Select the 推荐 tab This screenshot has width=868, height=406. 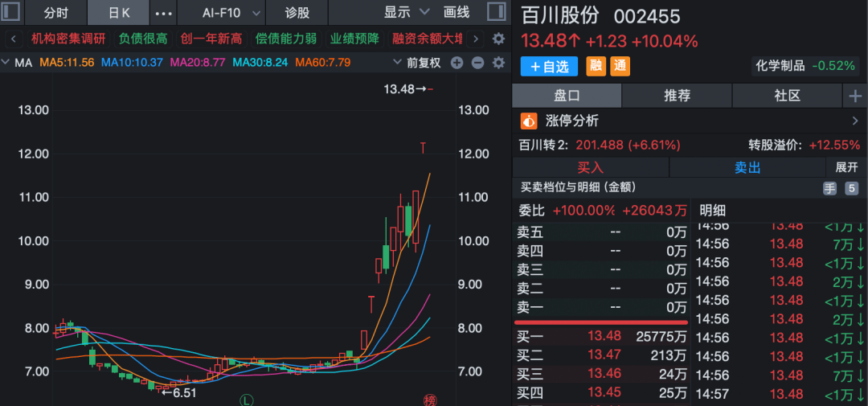click(677, 96)
